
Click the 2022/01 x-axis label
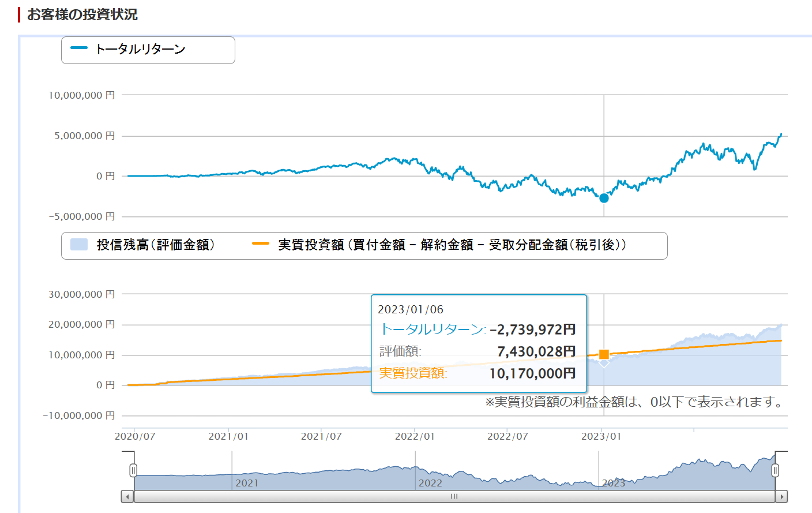click(415, 436)
